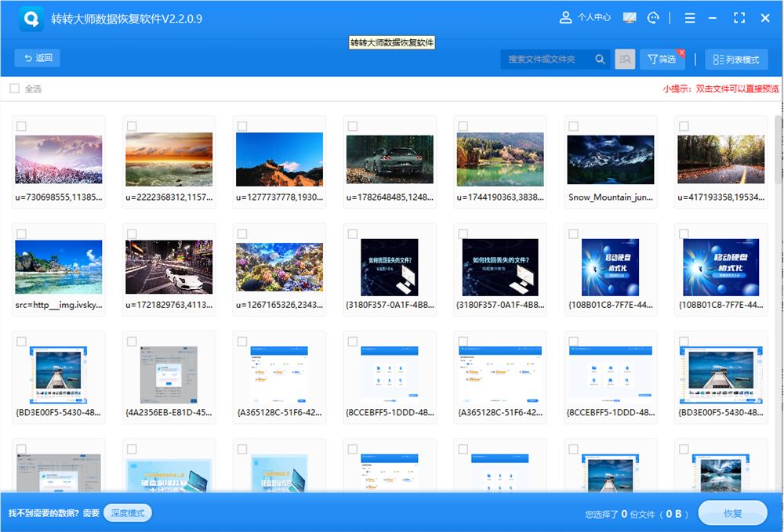Open the personal center (个人中心)
This screenshot has width=784, height=532.
tap(585, 17)
